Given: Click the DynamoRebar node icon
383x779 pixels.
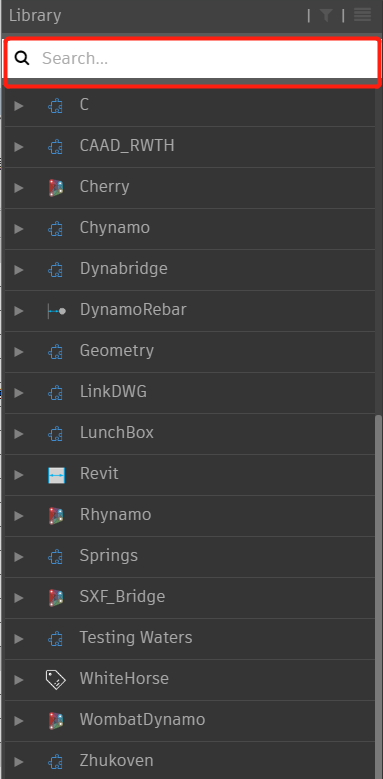Looking at the screenshot, I should 56,311.
